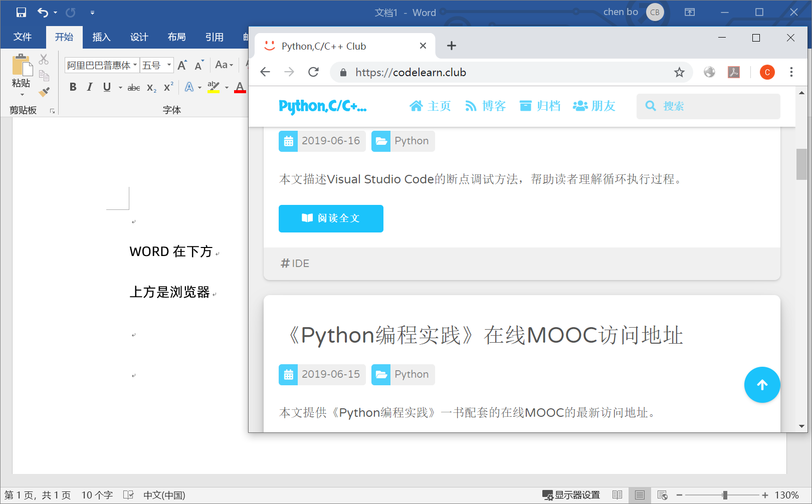Open the 文件 menu in Word
Image resolution: width=812 pixels, height=504 pixels.
pyautogui.click(x=23, y=37)
